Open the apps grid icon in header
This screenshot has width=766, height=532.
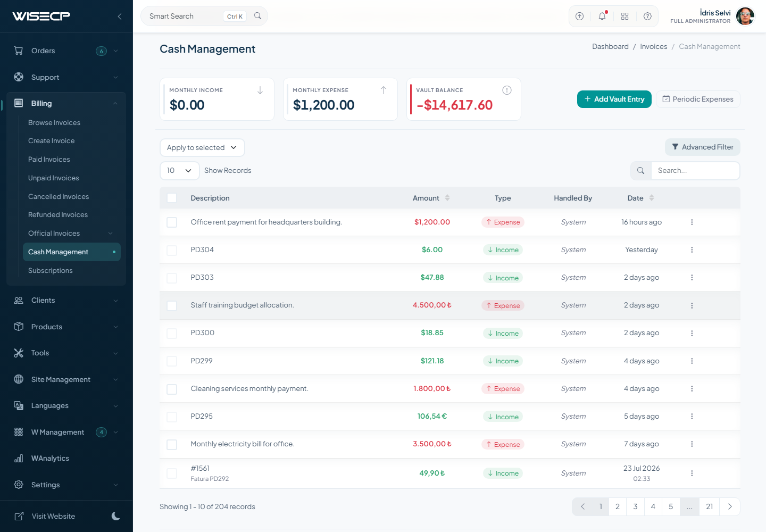(x=625, y=16)
